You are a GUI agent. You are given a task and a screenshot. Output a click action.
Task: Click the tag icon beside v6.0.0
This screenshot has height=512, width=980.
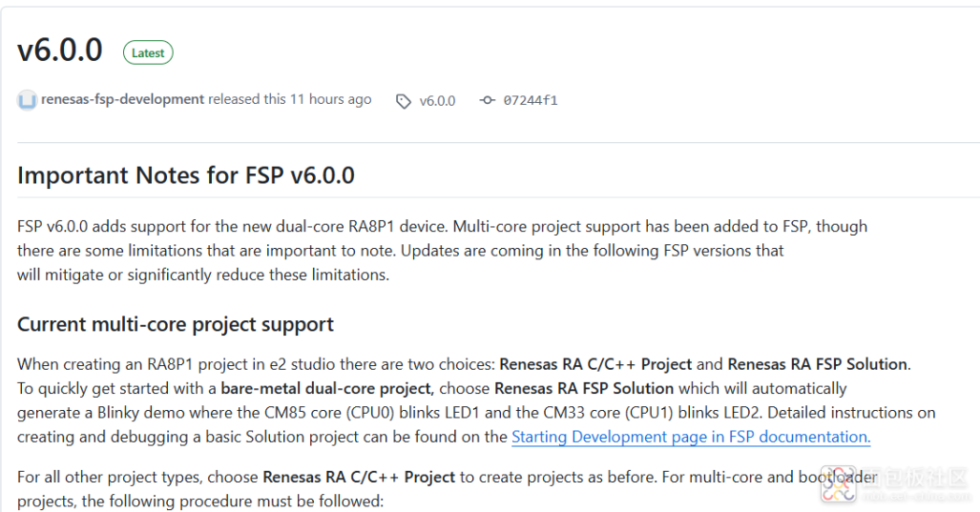tap(404, 101)
